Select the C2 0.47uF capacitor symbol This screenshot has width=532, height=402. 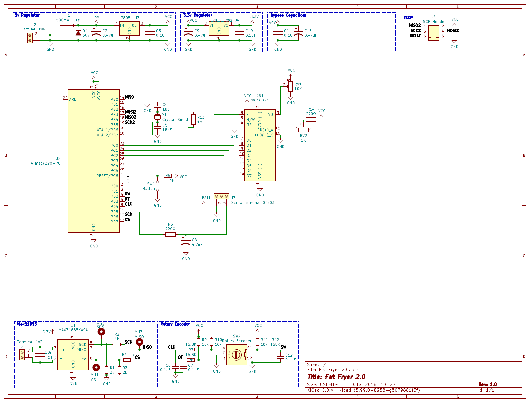(x=96, y=33)
